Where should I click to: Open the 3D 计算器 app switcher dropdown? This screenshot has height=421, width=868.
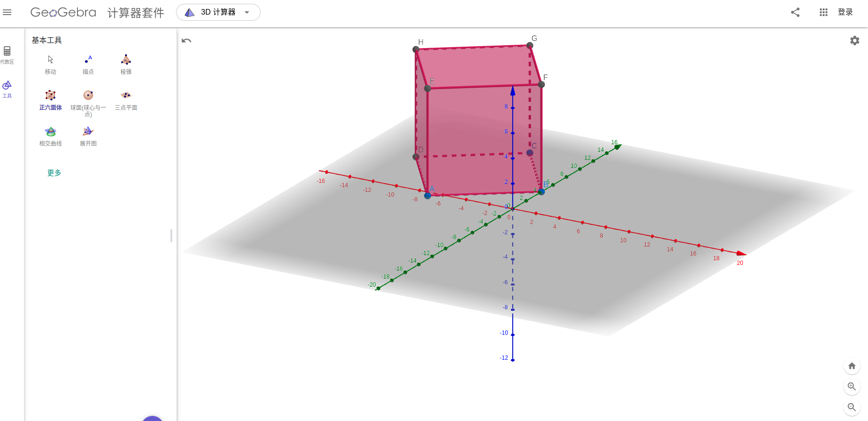218,12
